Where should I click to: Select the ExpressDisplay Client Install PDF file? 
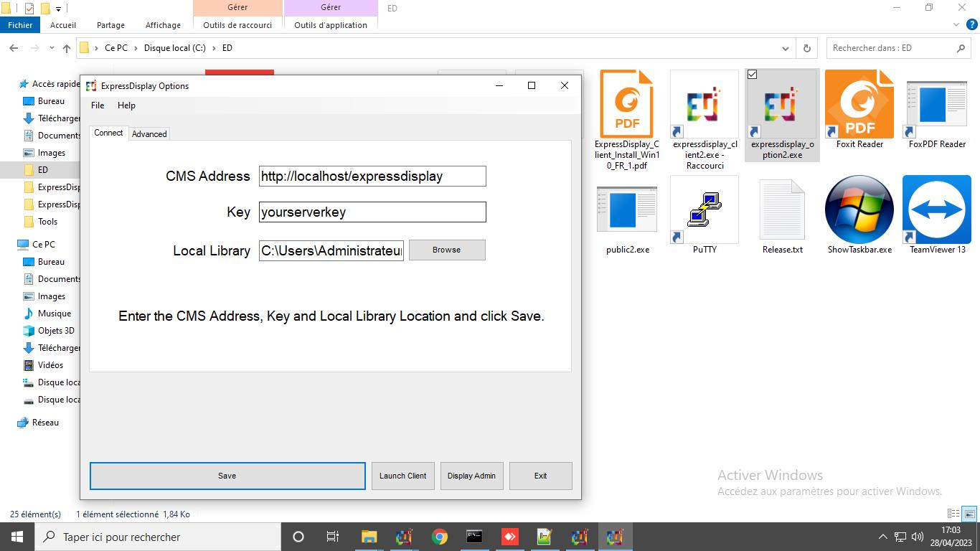[626, 104]
